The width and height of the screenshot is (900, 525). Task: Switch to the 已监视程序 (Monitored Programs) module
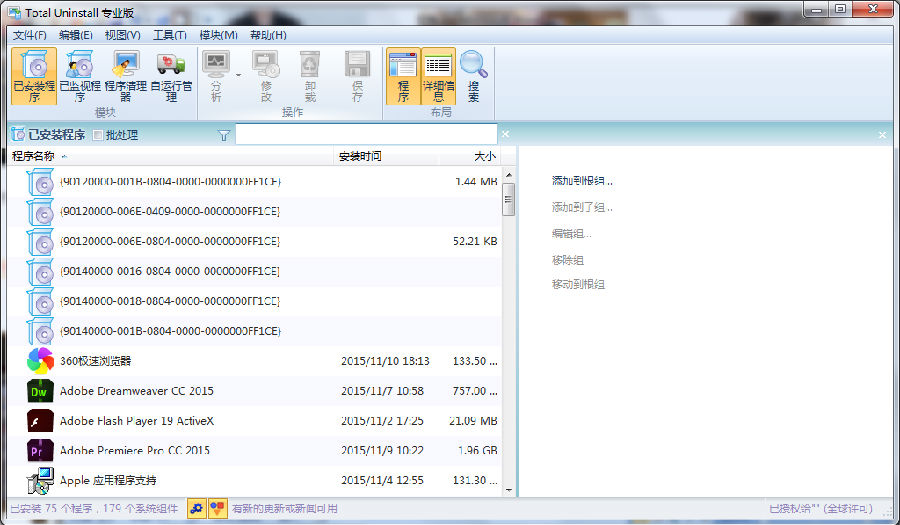click(80, 76)
